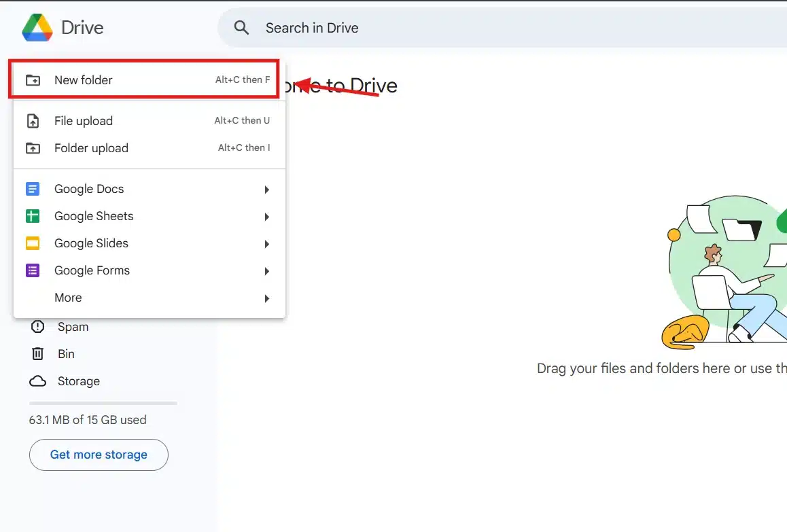Screen dimensions: 787x532
Task: Click the Storage cloud icon
Action: tap(37, 380)
